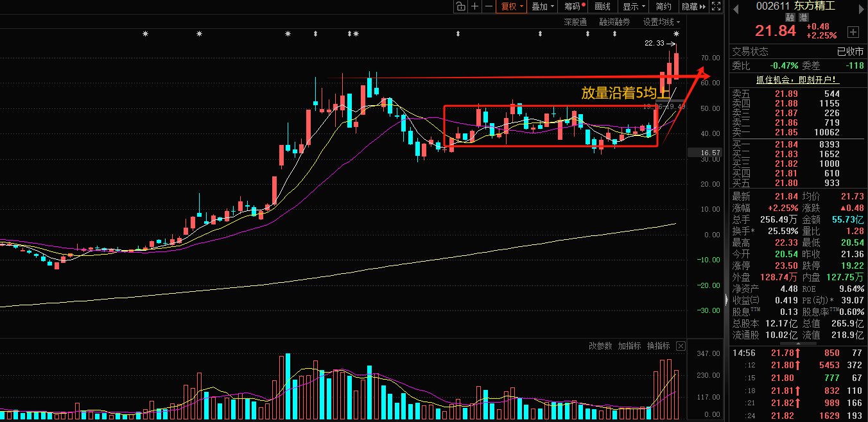
Task: Click the 外盘 128.74万 value
Action: tap(778, 277)
